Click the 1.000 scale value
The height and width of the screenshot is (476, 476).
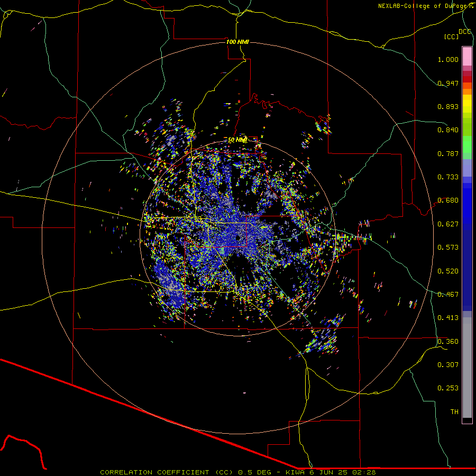tap(448, 59)
